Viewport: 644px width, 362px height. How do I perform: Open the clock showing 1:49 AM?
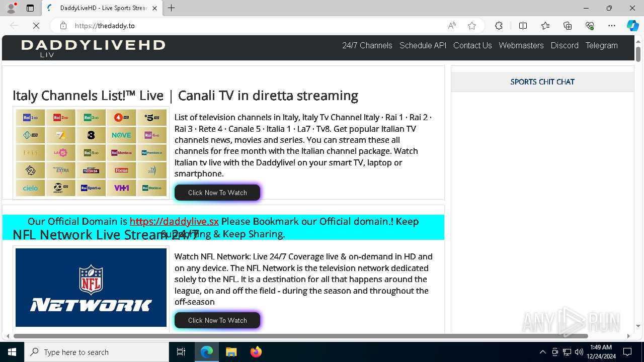point(601,352)
